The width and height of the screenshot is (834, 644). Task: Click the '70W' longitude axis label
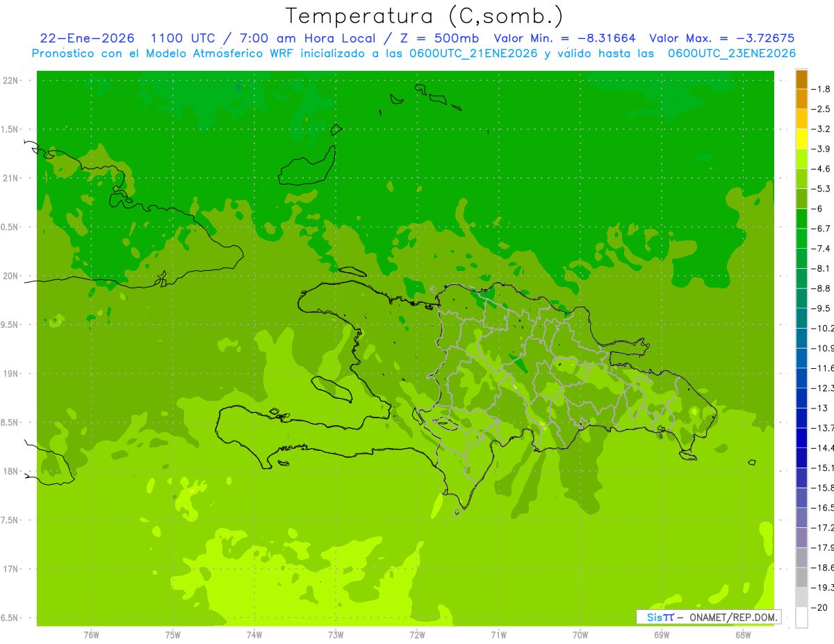pos(580,635)
